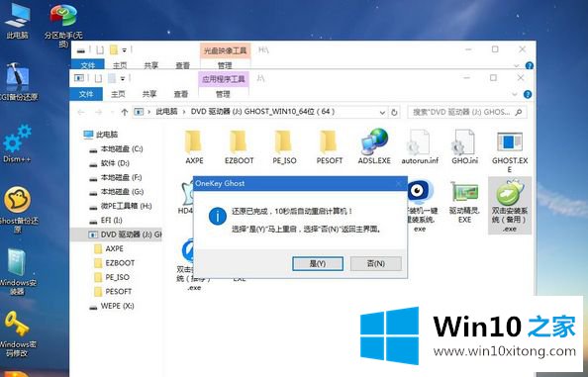
Task: Click 是(Y) to restart now
Action: pyautogui.click(x=318, y=263)
